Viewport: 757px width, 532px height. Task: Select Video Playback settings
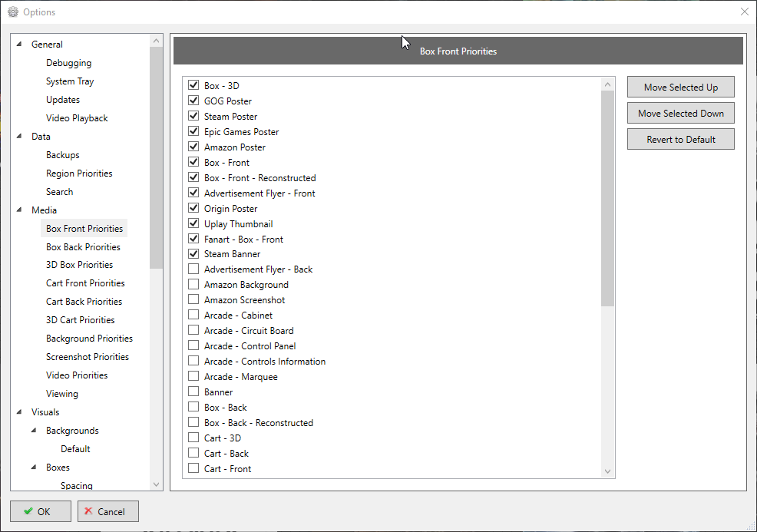[77, 117]
